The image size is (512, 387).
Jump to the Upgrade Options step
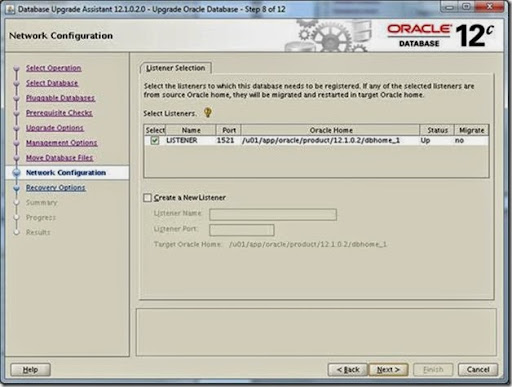point(55,128)
